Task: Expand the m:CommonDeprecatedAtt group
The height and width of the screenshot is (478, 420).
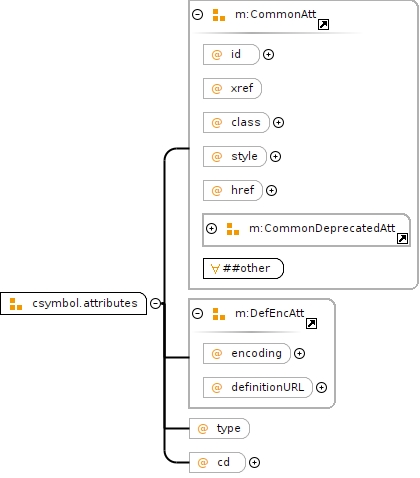Action: coord(211,228)
